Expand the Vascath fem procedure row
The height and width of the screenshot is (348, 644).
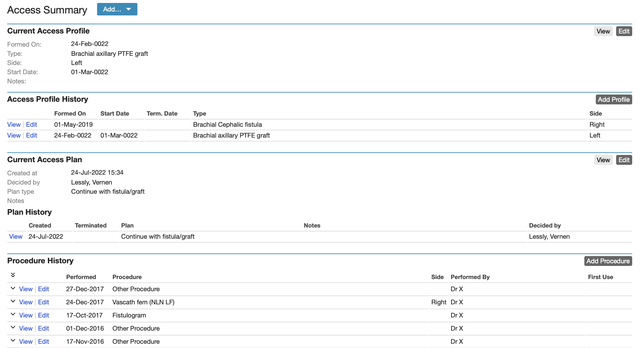[x=13, y=301]
